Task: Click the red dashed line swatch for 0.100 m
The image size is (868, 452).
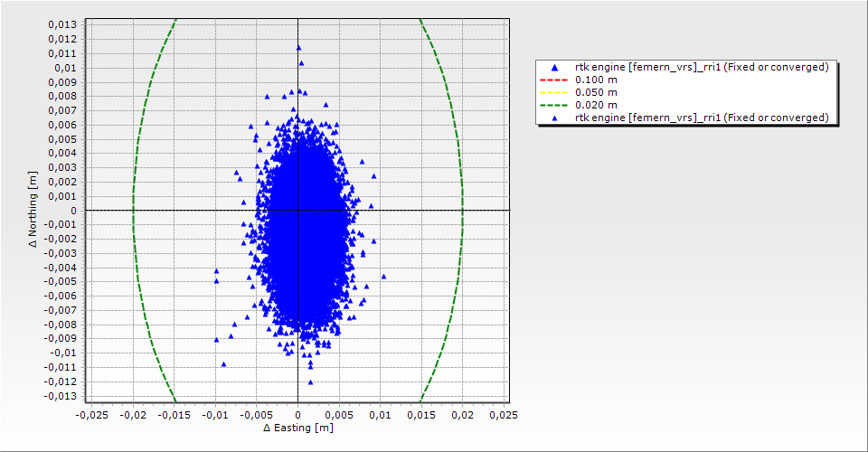Action: point(553,80)
